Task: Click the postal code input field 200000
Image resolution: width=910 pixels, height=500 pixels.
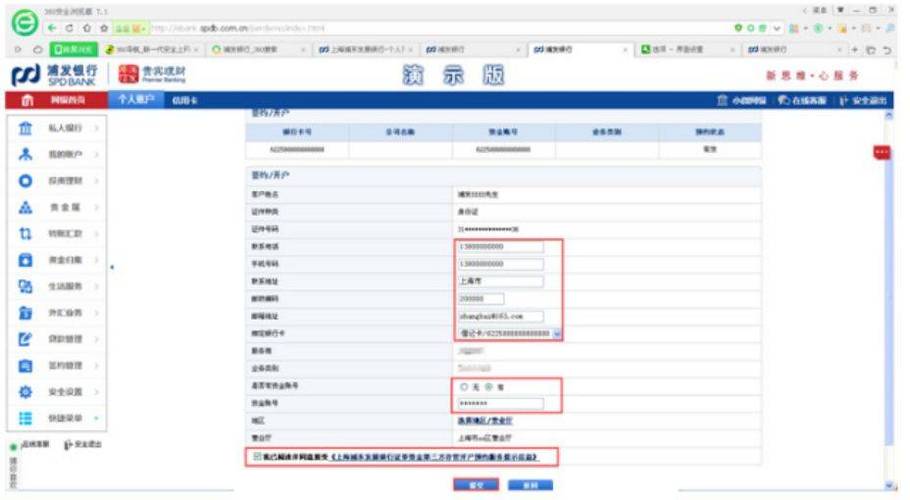Action: [481, 299]
